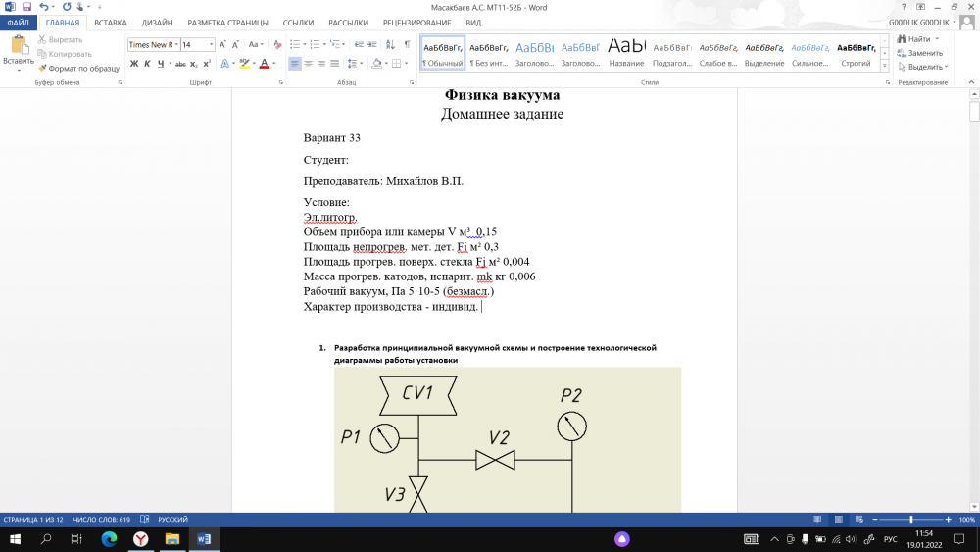The height and width of the screenshot is (552, 980).
Task: Clear all formatting with eraser icon
Action: click(x=277, y=44)
